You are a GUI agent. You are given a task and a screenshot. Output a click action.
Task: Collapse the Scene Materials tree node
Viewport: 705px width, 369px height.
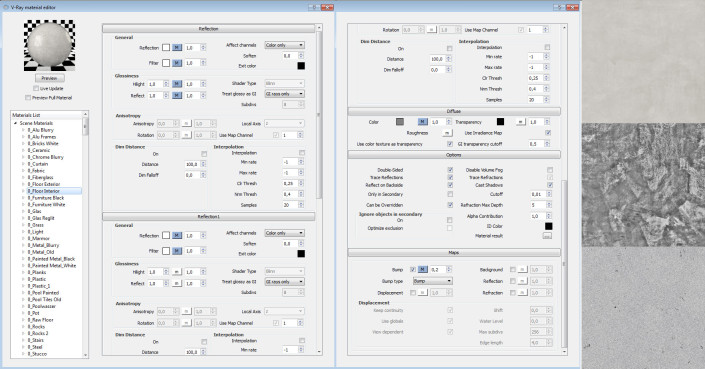click(15, 123)
